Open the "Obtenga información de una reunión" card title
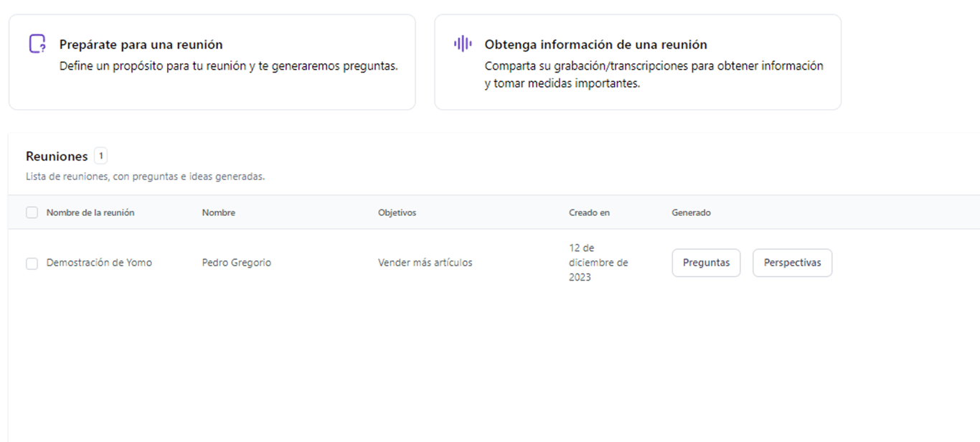This screenshot has width=980, height=442. tap(595, 44)
